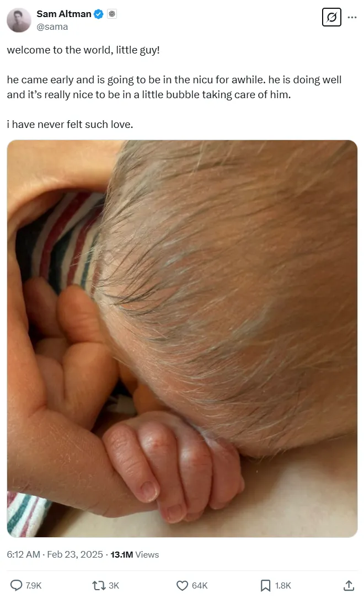The width and height of the screenshot is (364, 599).
Task: Open Sam Altman's profile picture
Action: click(19, 20)
